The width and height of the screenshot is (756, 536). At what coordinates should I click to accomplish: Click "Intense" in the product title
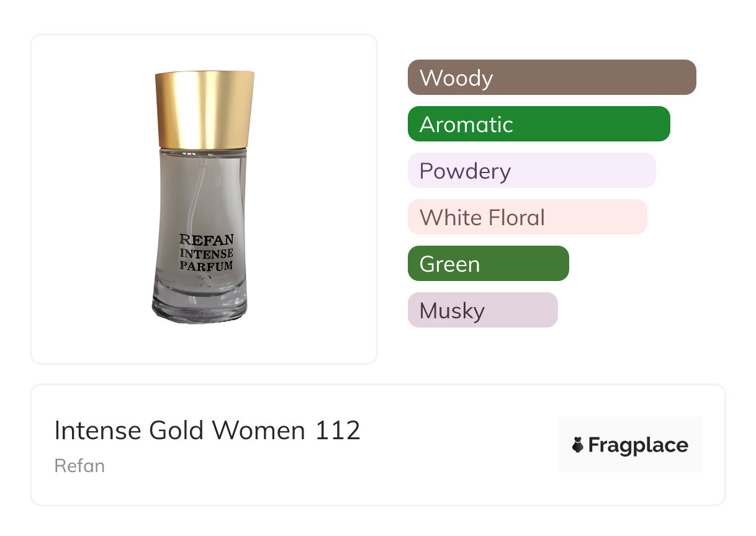(98, 431)
